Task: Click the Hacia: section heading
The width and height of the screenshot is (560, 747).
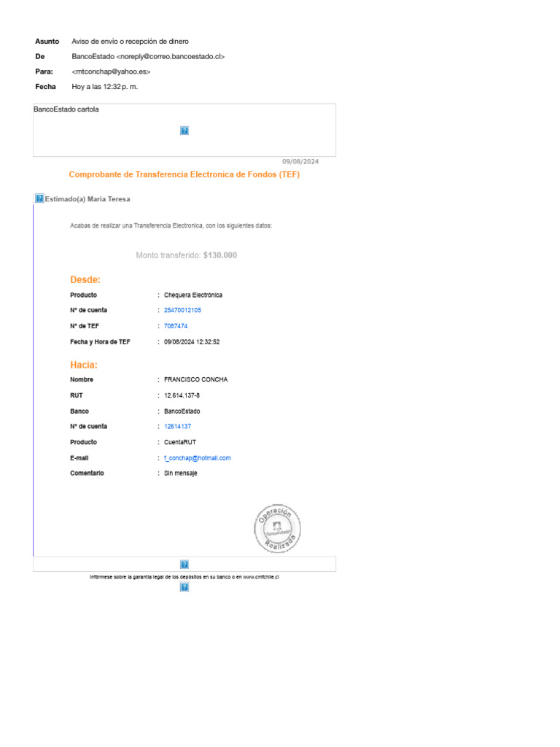Action: (x=84, y=365)
